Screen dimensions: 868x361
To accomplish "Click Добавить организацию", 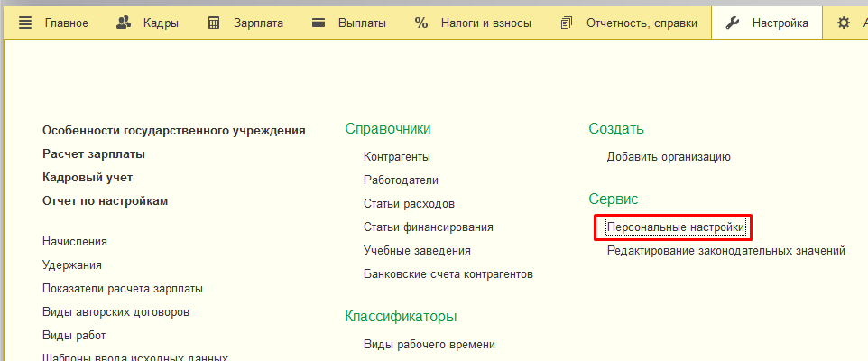I will click(669, 157).
